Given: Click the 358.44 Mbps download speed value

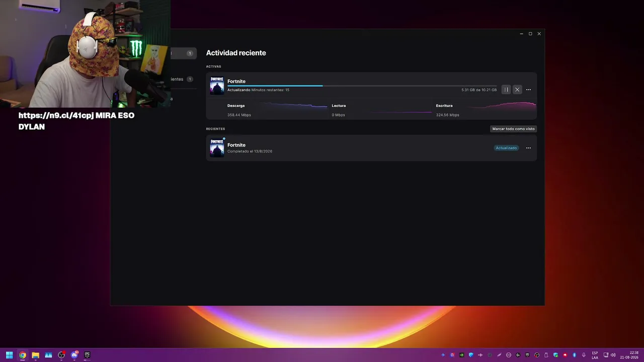Looking at the screenshot, I should (239, 115).
